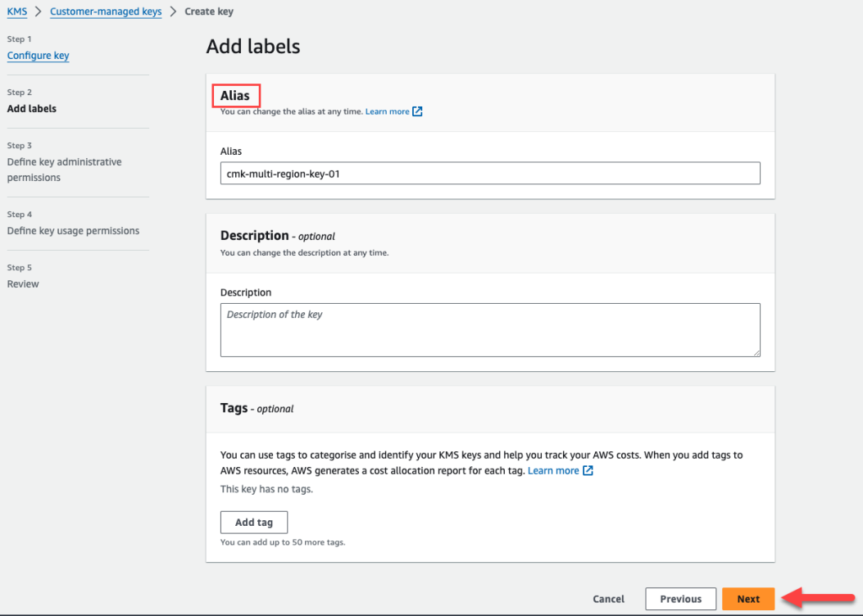Viewport: 863px width, 616px height.
Task: Focus the Description text area
Action: pos(490,330)
